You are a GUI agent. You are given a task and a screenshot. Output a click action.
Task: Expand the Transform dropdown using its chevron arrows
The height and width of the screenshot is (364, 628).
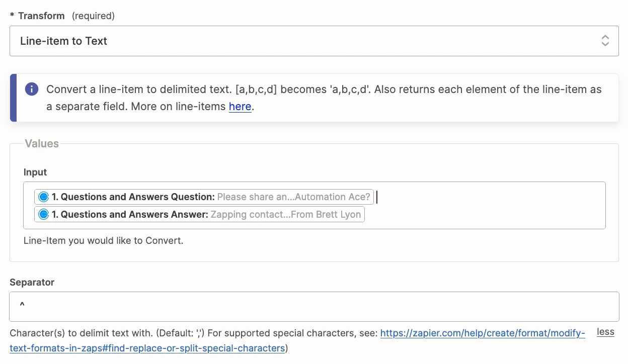[605, 41]
